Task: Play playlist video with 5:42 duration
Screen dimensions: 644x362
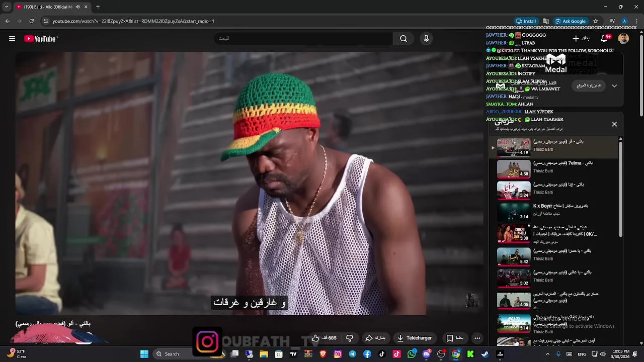Action: pyautogui.click(x=514, y=256)
